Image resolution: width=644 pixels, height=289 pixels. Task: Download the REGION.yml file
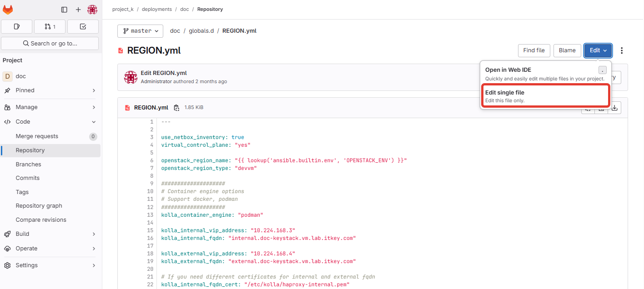point(614,108)
